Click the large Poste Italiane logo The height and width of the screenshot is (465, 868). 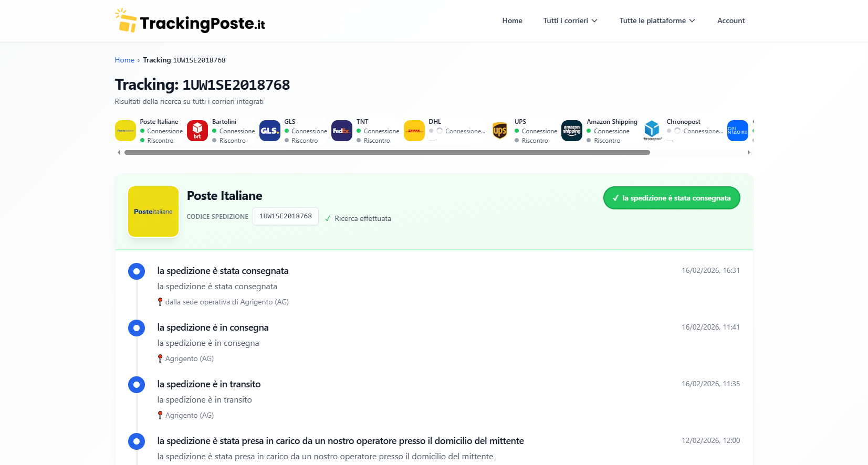pos(153,212)
